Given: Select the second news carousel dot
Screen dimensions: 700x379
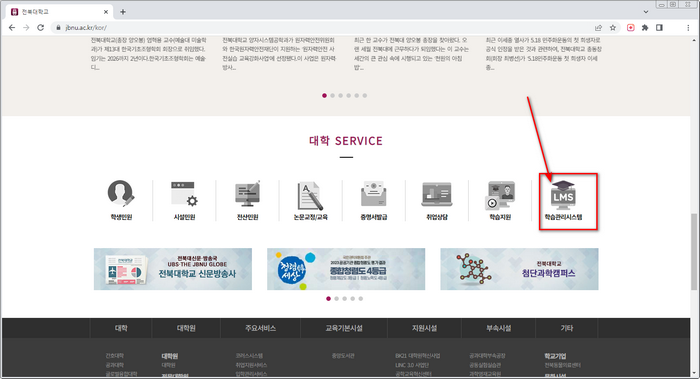Looking at the screenshot, I should point(333,96).
